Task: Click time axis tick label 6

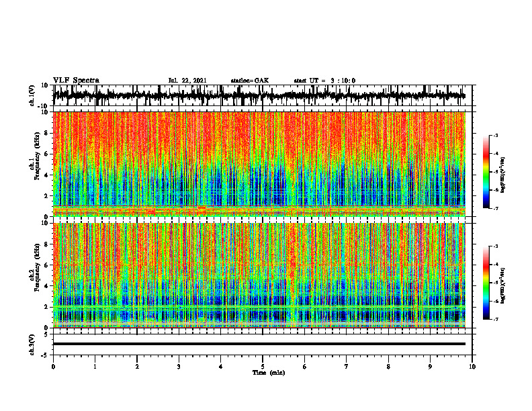Action: click(x=305, y=367)
